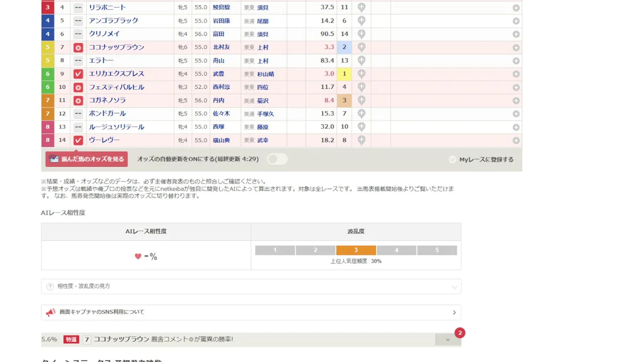644x362 pixels.
Task: Toggle the odds auto-update switch
Action: [x=277, y=159]
